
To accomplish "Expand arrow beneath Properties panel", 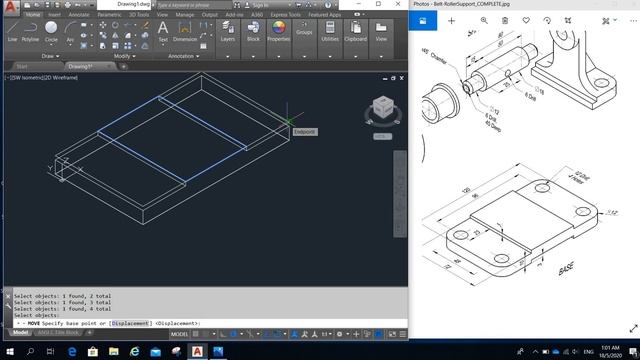I will (278, 56).
